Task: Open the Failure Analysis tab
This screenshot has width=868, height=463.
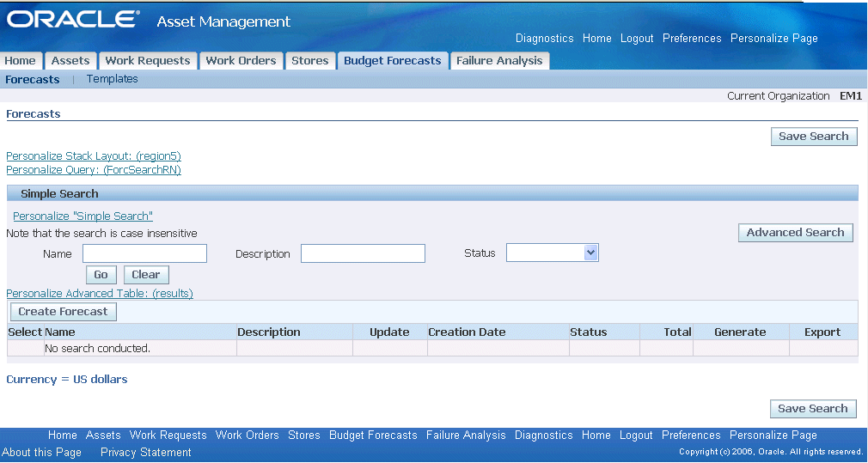Action: click(x=499, y=61)
